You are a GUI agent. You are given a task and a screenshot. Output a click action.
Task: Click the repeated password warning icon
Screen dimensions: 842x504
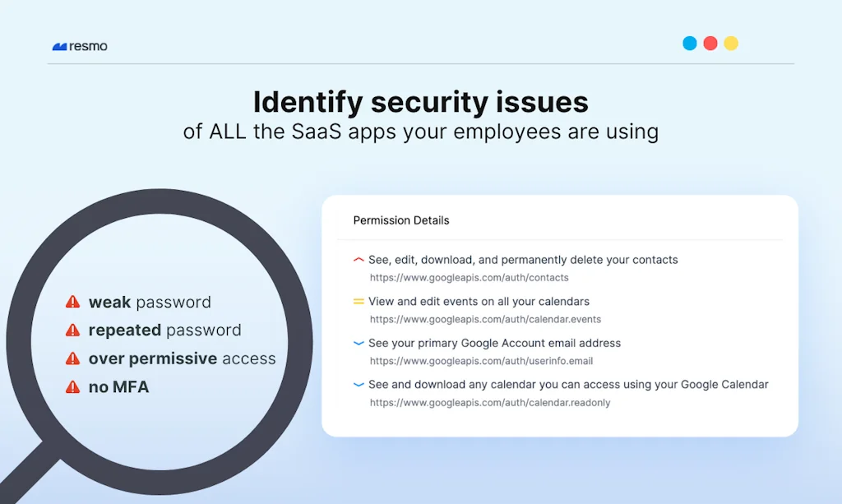coord(73,331)
